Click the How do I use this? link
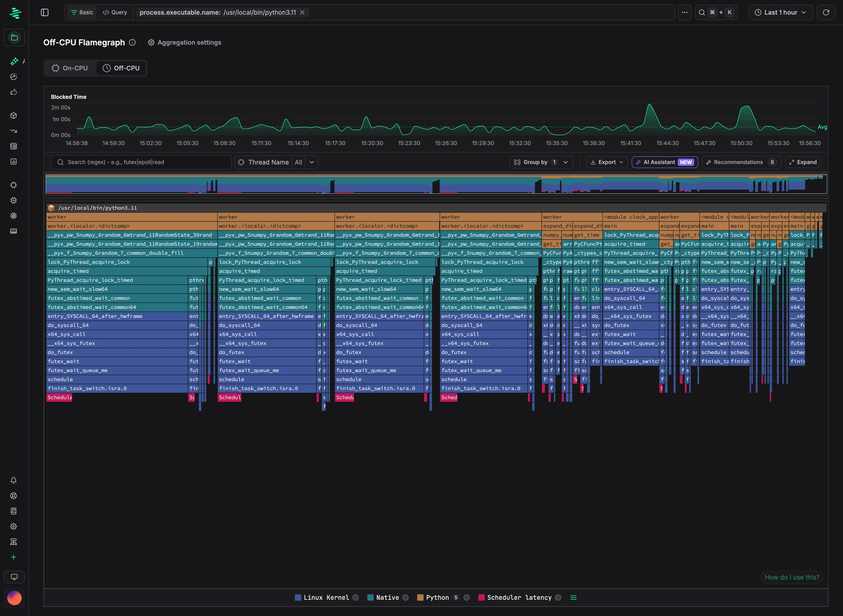843x616 pixels. 792,577
